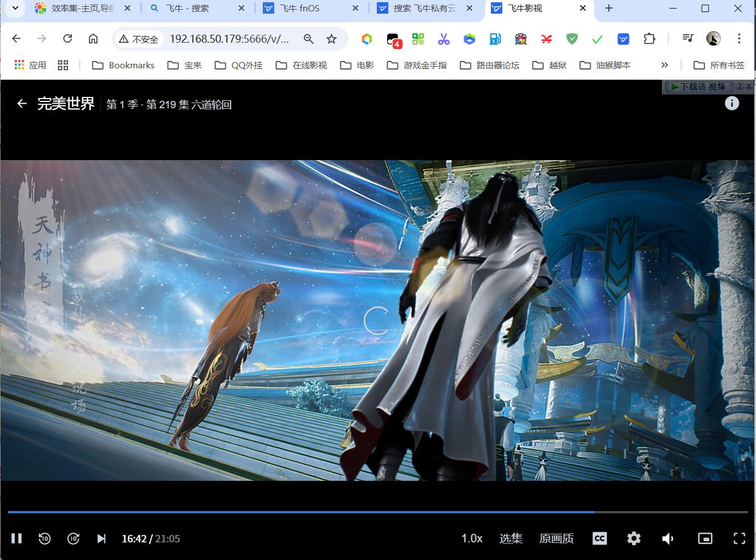The height and width of the screenshot is (560, 756).
Task: Open 原画质 quality selector
Action: point(556,538)
